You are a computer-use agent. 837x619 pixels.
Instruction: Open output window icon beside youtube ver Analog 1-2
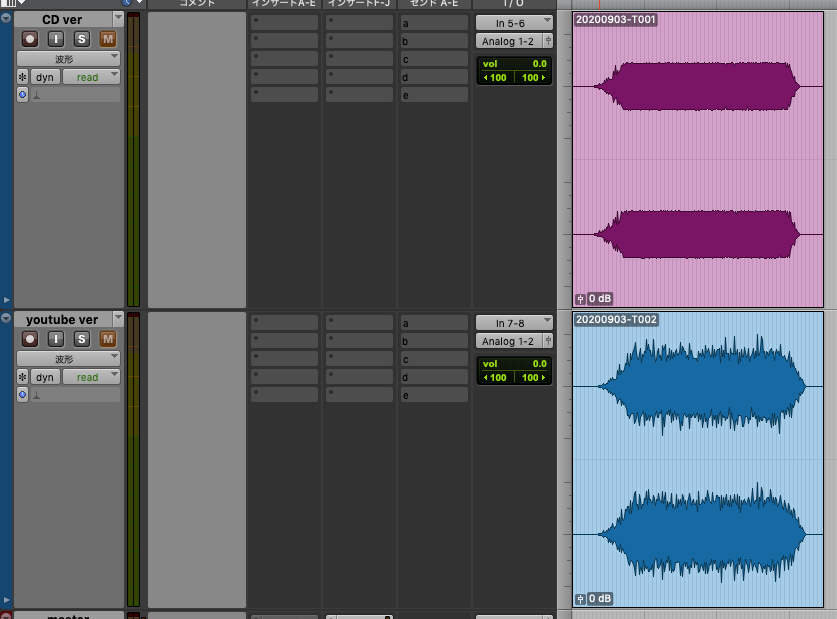coord(548,341)
